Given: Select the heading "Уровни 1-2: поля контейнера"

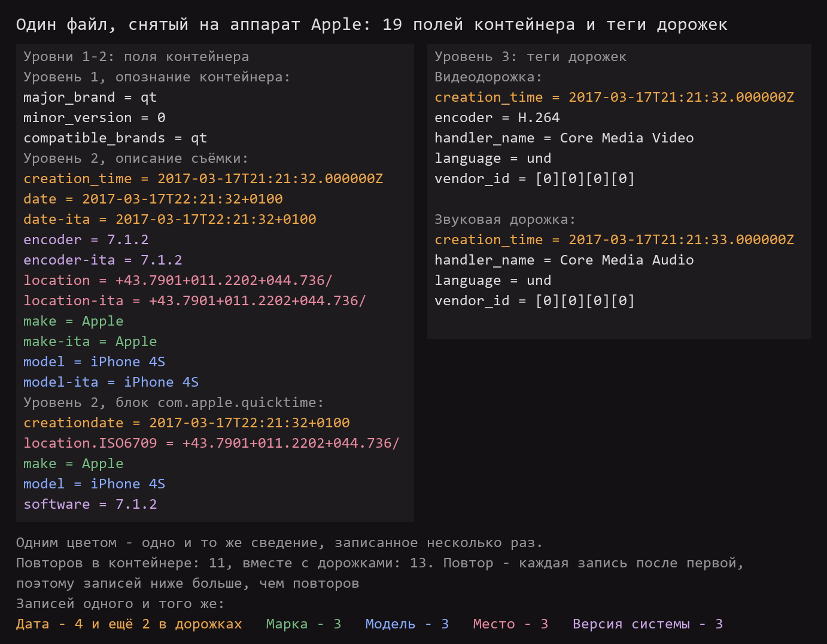Looking at the screenshot, I should coord(136,57).
